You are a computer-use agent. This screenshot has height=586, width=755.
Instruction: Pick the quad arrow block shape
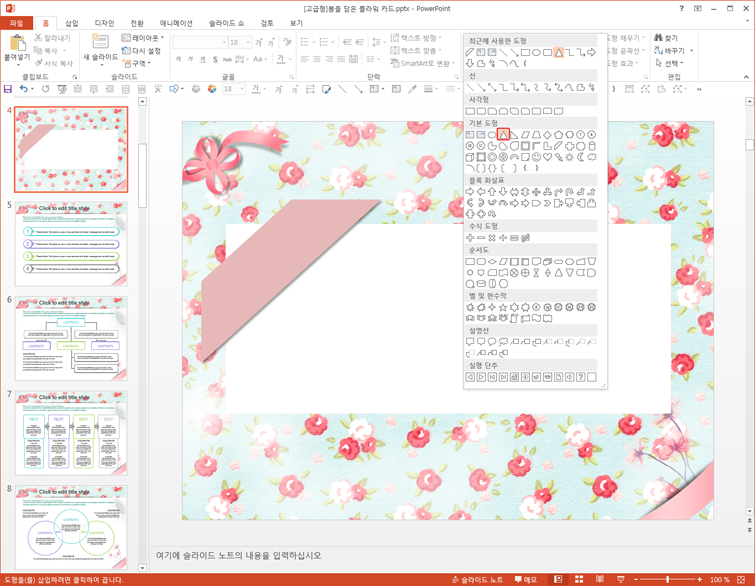pos(536,192)
